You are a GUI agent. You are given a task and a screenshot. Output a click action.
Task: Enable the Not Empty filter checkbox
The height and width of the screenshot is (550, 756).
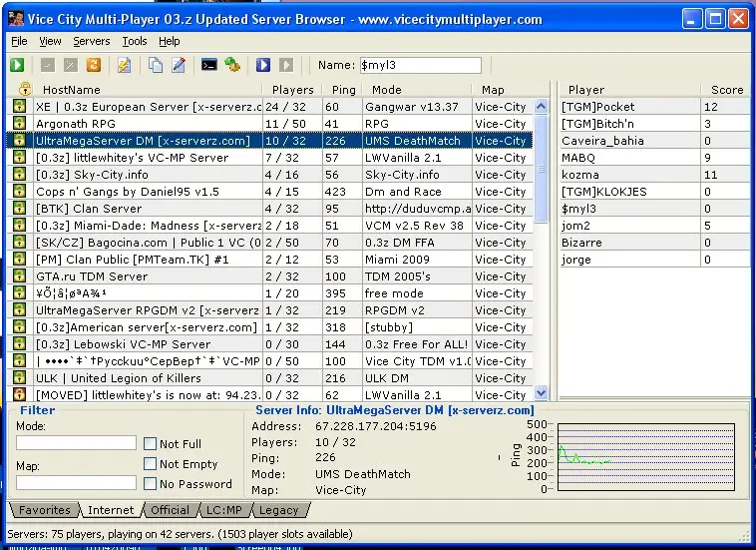pyautogui.click(x=150, y=463)
